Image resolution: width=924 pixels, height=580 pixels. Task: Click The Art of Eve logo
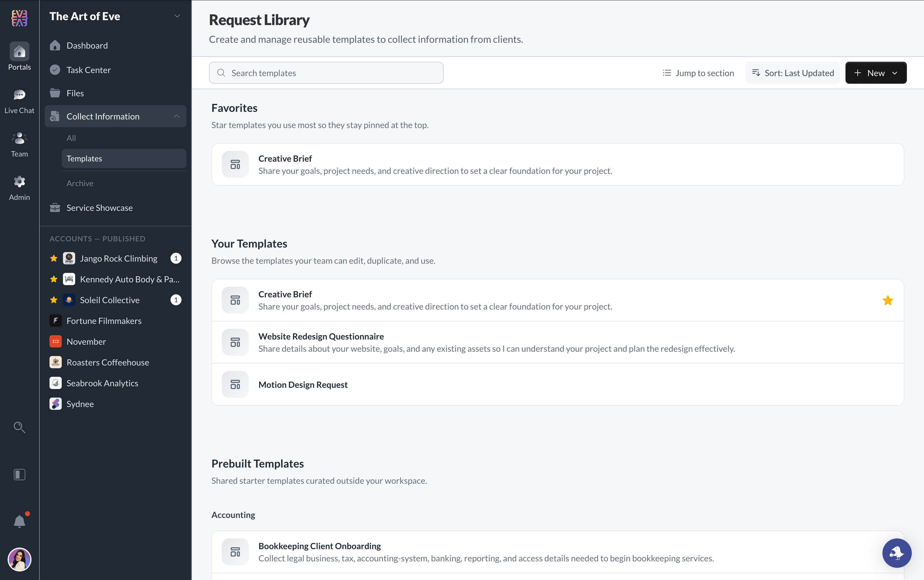[20, 18]
